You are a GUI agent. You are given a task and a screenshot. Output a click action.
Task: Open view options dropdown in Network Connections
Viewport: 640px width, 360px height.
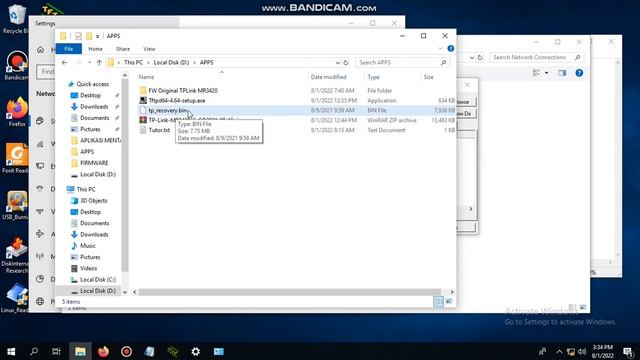pyautogui.click(x=547, y=73)
